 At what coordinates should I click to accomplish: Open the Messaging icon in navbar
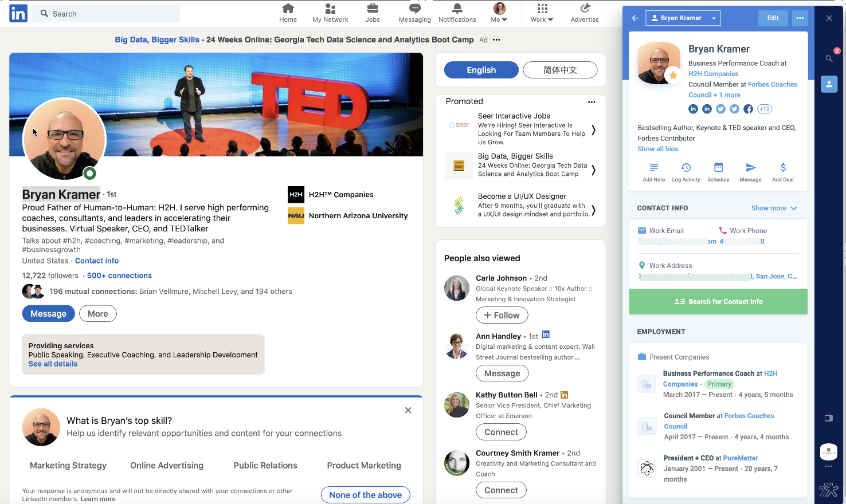point(415,9)
